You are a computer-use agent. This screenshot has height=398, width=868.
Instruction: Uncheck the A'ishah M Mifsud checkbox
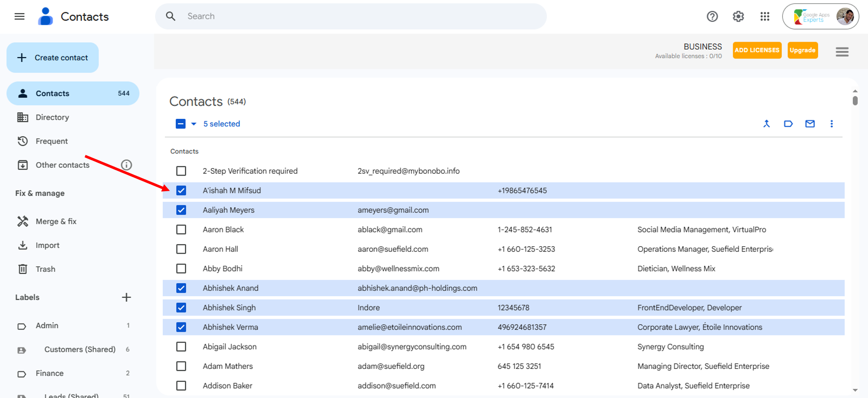[x=181, y=191]
